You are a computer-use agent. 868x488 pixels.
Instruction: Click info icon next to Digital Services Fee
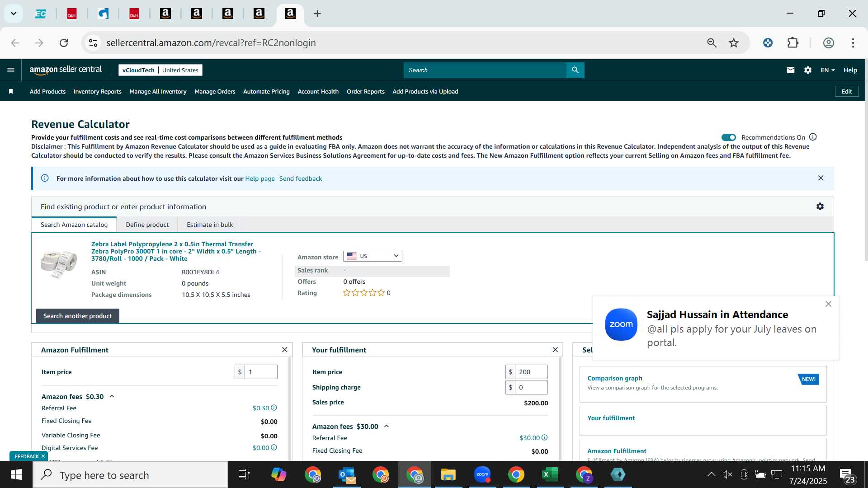[274, 447]
